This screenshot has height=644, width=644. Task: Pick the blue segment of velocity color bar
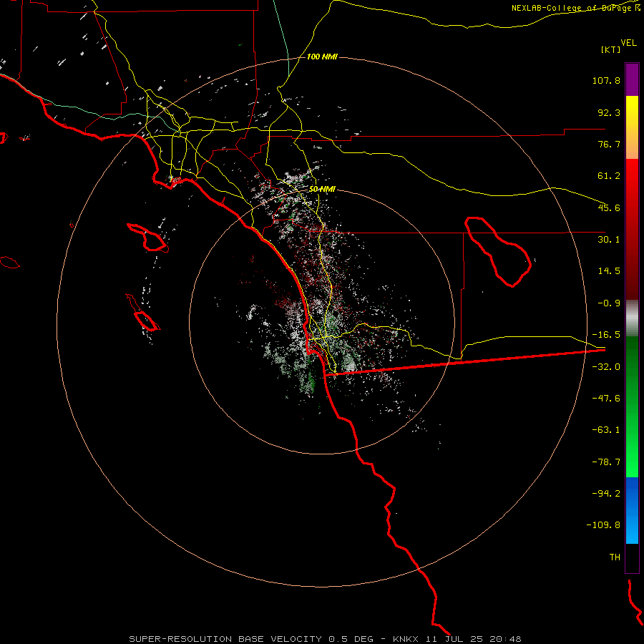[x=632, y=510]
